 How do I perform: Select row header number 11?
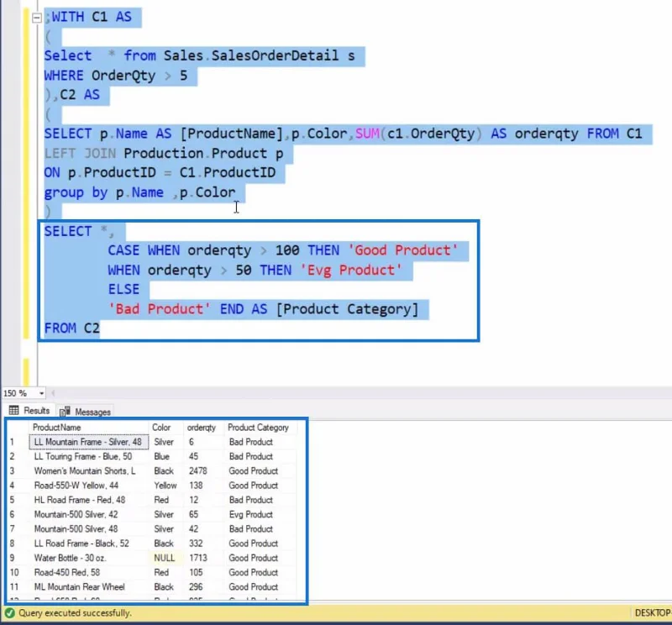[x=17, y=587]
